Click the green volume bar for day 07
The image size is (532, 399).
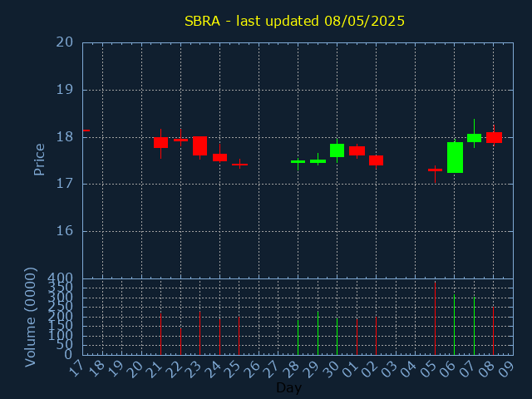tap(474, 326)
